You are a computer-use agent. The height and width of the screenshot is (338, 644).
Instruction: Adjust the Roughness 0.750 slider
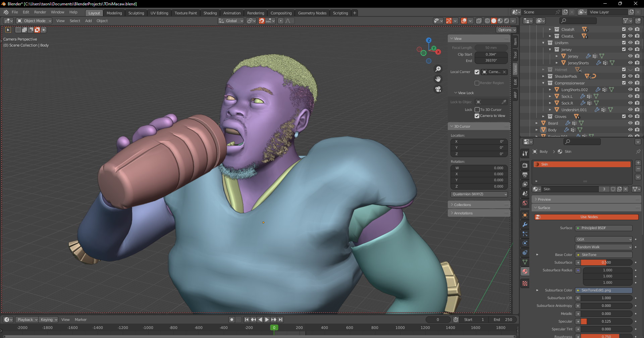(x=606, y=336)
